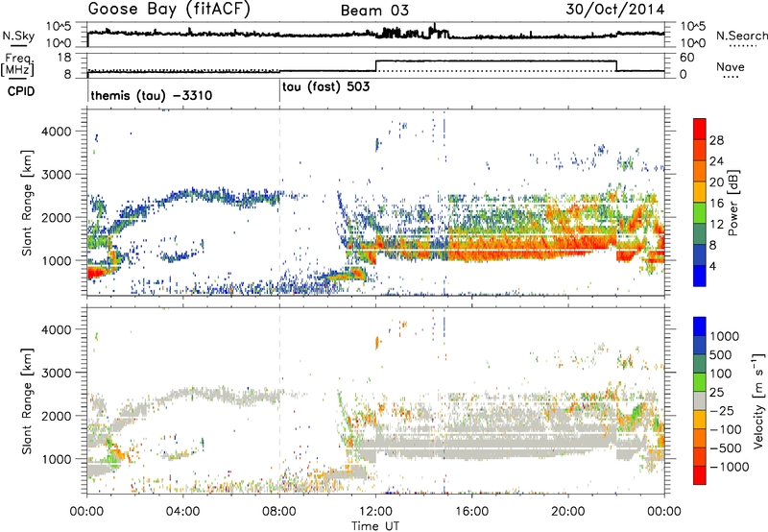768x532 pixels.
Task: Click the 'Beam 03' label
Action: [x=374, y=11]
